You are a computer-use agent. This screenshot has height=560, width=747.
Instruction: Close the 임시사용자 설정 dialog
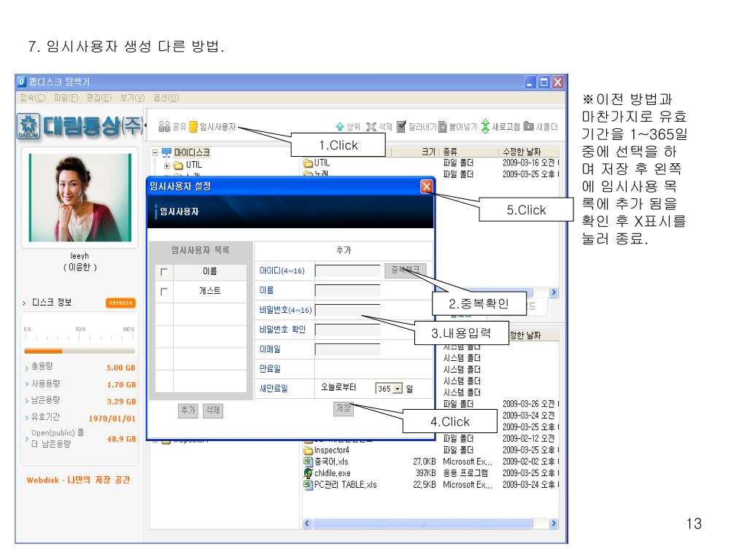tap(427, 186)
